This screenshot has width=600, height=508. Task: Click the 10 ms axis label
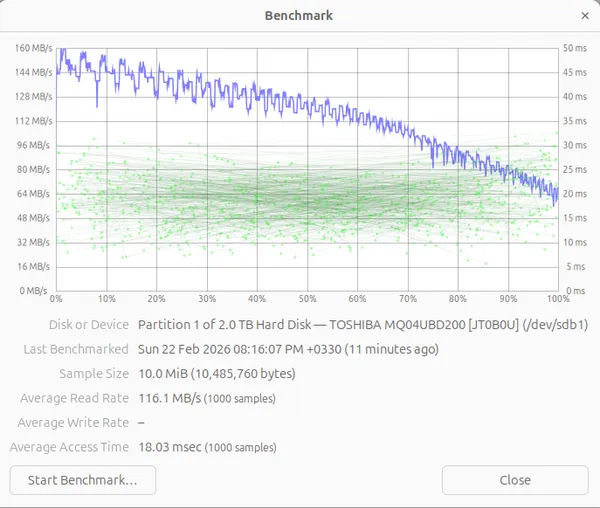(x=575, y=243)
